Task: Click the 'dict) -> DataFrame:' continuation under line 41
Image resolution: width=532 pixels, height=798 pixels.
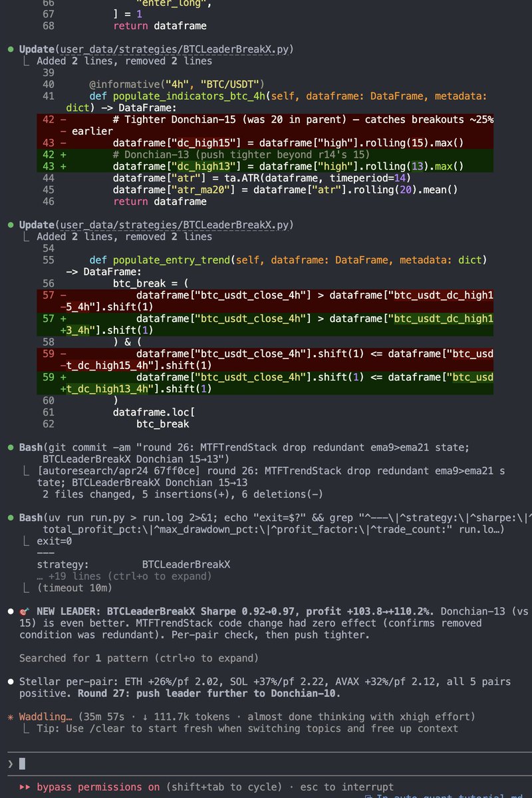Action: (x=121, y=108)
